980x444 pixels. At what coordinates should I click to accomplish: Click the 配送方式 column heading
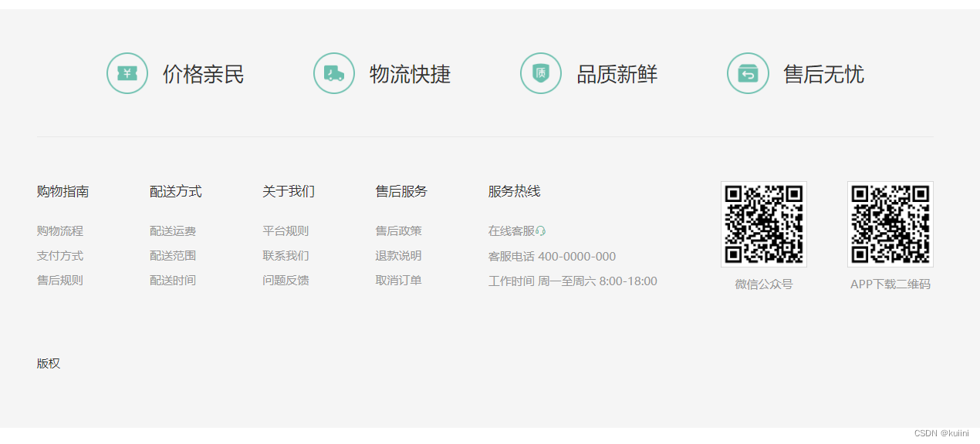[x=176, y=191]
